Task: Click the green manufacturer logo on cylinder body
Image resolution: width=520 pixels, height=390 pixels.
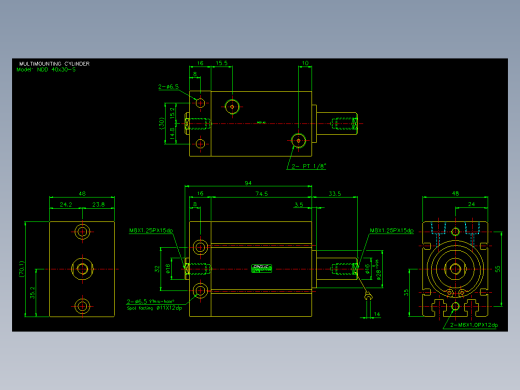Action: (261, 268)
